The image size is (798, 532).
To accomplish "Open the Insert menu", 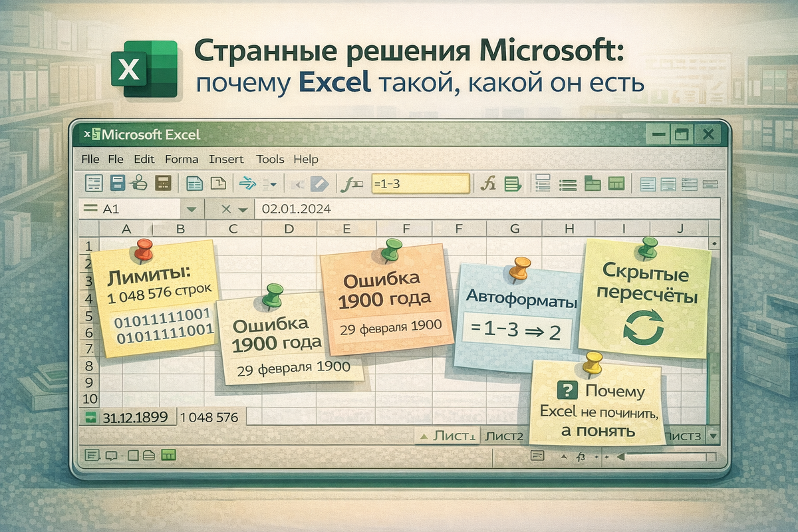I will point(226,160).
